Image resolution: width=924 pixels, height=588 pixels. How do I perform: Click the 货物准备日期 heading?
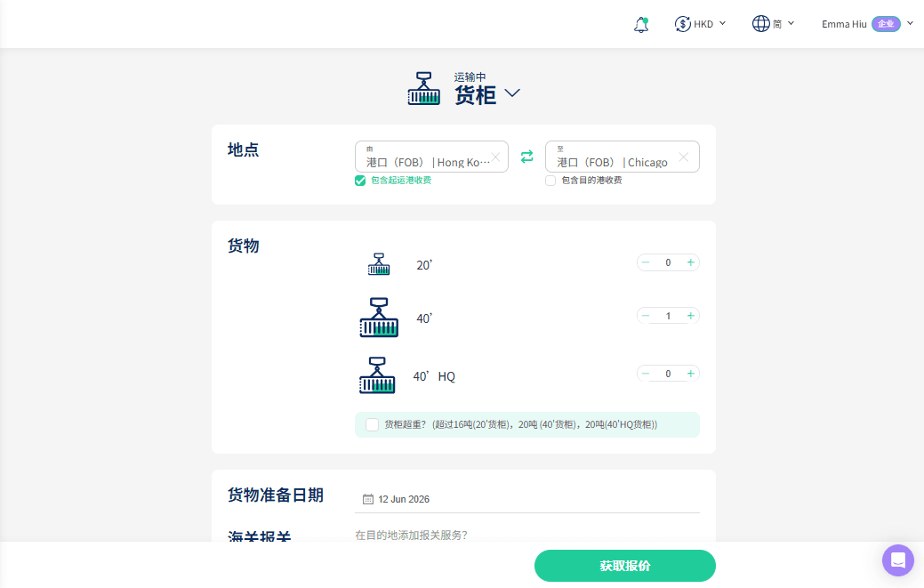tap(275, 495)
